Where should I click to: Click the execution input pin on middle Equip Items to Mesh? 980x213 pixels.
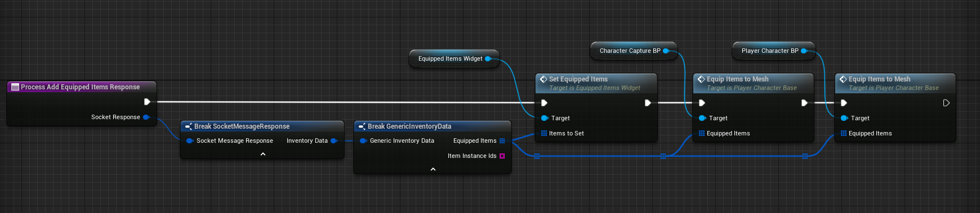pos(702,103)
